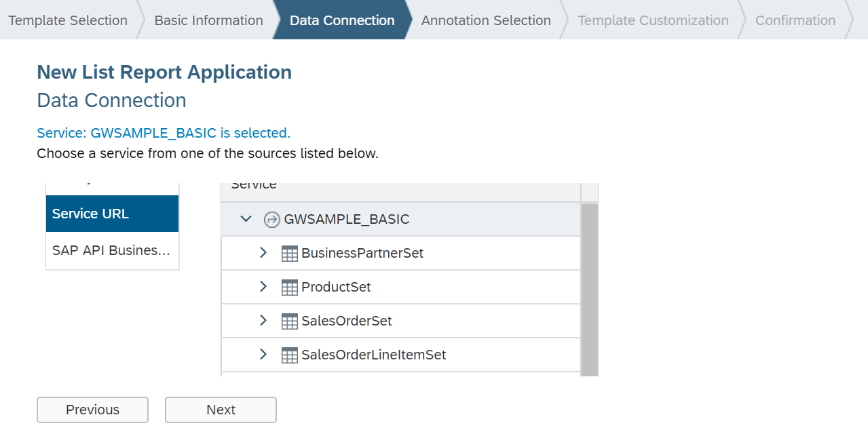
Task: Click the Previous button
Action: pyautogui.click(x=92, y=410)
